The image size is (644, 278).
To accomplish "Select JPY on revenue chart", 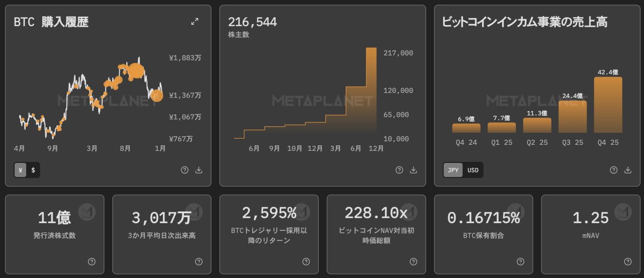I will click(x=453, y=170).
